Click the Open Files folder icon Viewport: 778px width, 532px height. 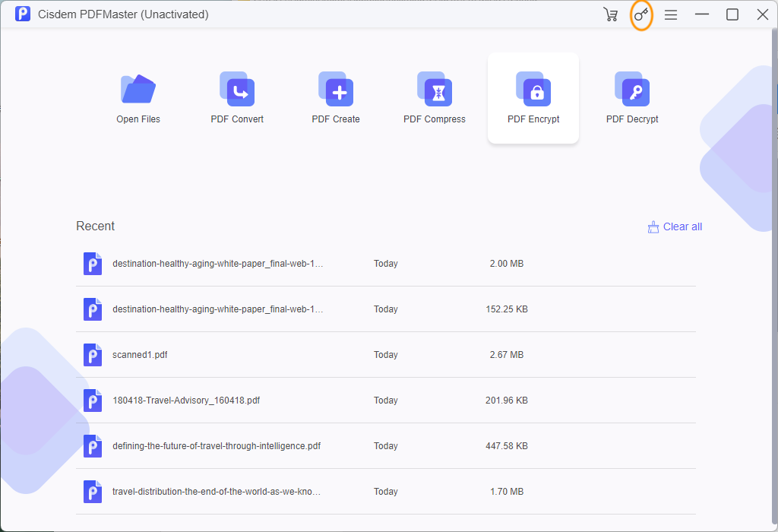(x=138, y=90)
